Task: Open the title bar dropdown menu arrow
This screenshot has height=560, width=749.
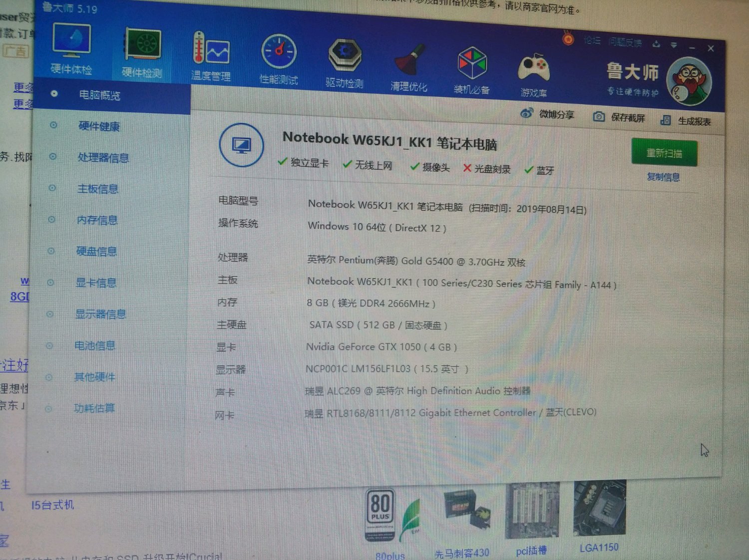Action: pos(674,45)
